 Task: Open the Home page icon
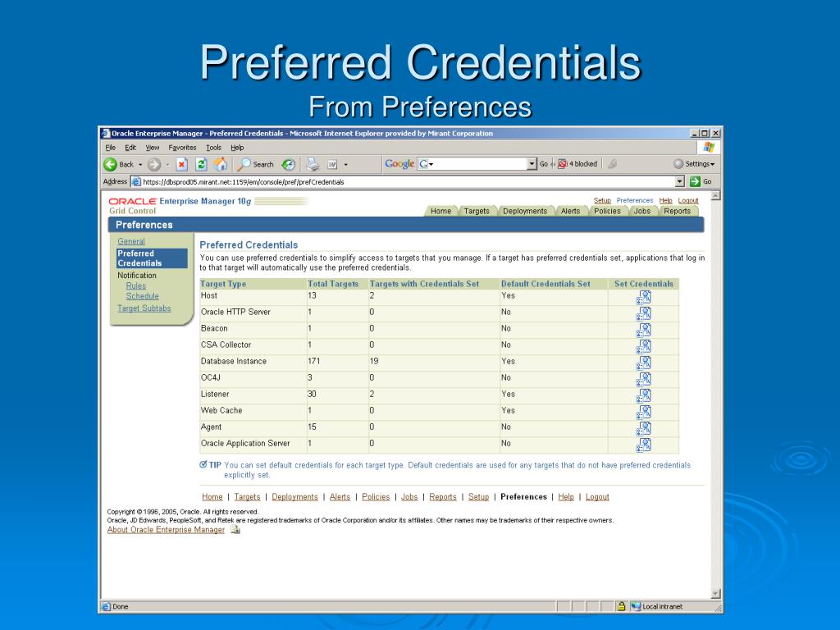220,164
